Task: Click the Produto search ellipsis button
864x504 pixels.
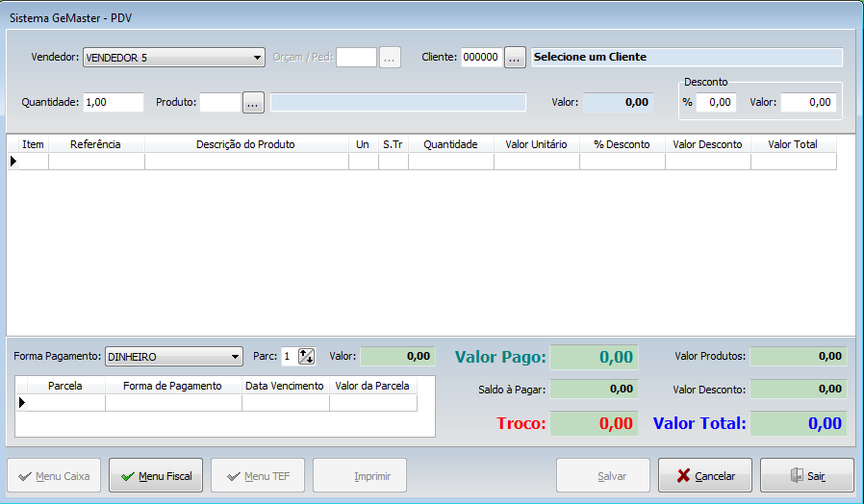Action: [x=253, y=103]
